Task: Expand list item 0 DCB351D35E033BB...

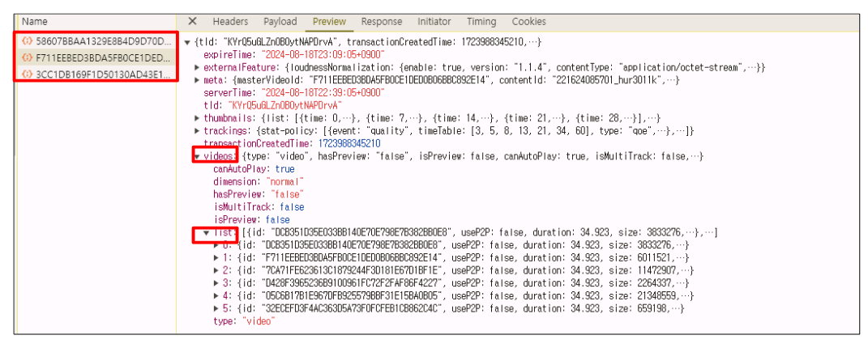Action: [x=216, y=245]
